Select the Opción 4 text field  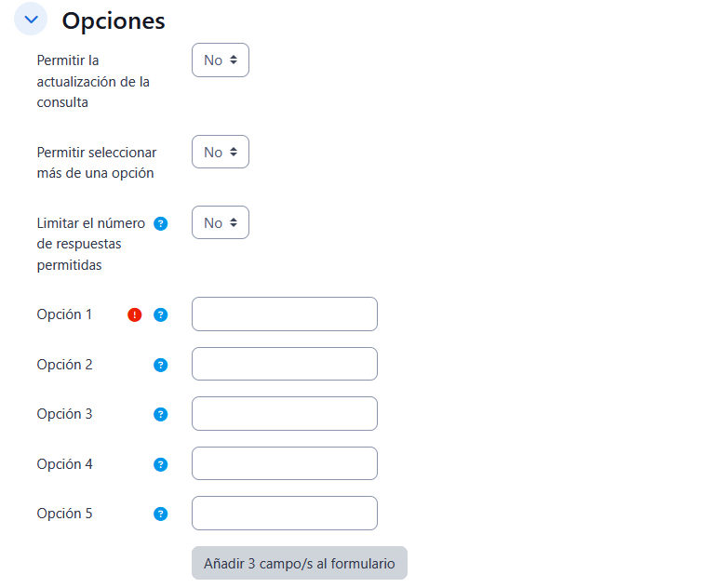tap(285, 463)
